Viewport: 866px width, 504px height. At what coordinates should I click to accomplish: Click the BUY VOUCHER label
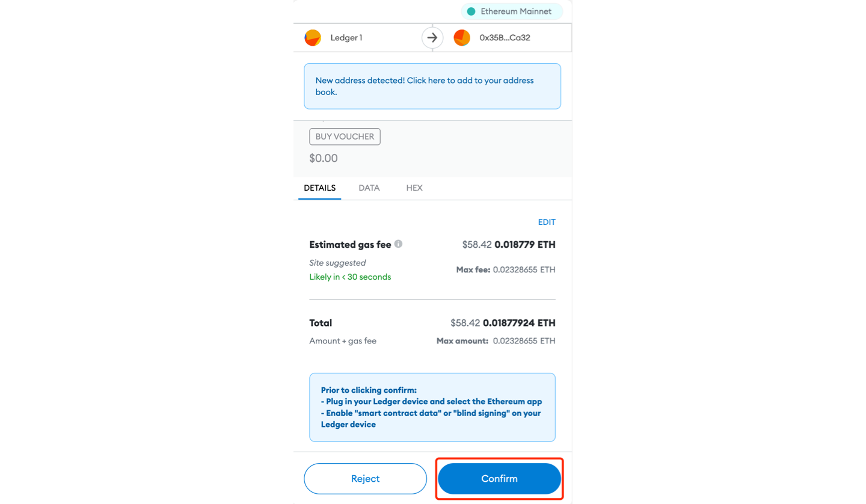pos(345,137)
